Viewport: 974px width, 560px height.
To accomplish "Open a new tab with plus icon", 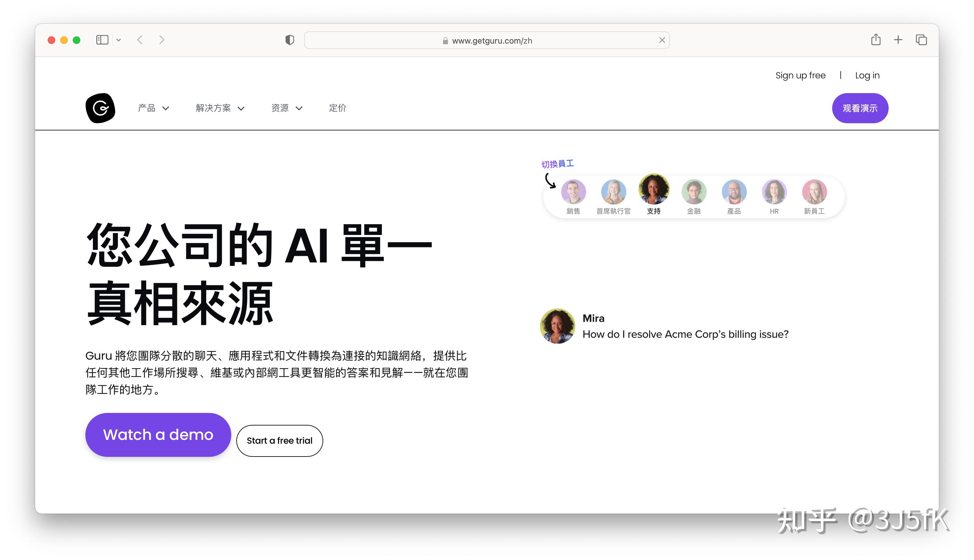I will [x=898, y=40].
